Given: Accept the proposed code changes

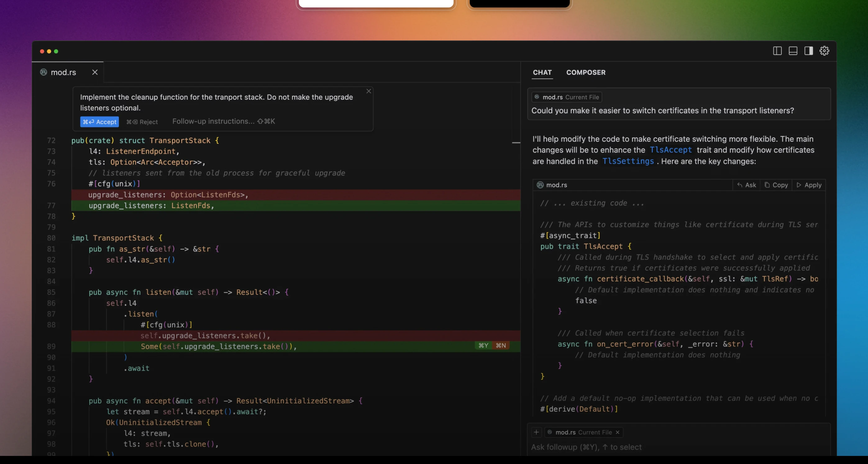Looking at the screenshot, I should [x=99, y=122].
